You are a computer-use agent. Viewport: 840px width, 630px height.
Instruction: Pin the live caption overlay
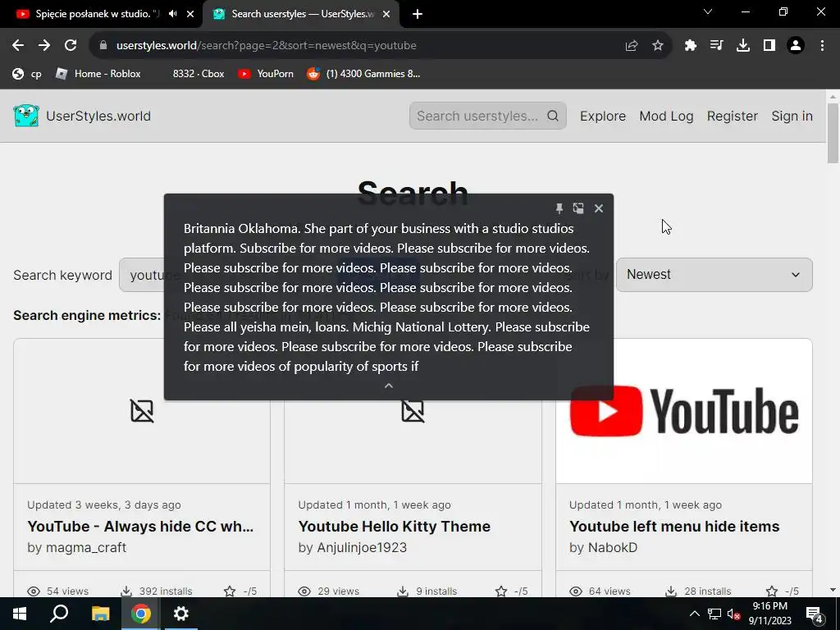pyautogui.click(x=559, y=208)
